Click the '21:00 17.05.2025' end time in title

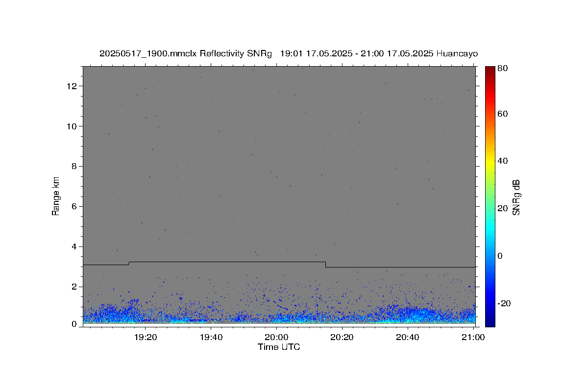[x=397, y=54]
